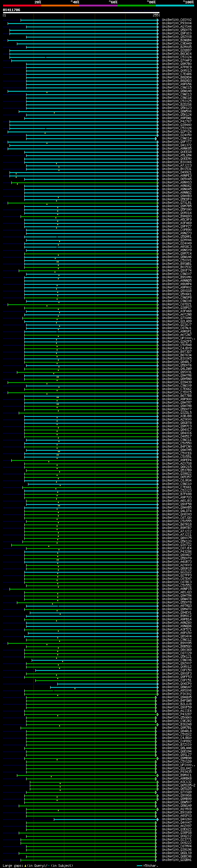The height and width of the screenshot is (868, 197).
Task: Click hit label UniRef100_C7E4R6
Action: (176, 74)
